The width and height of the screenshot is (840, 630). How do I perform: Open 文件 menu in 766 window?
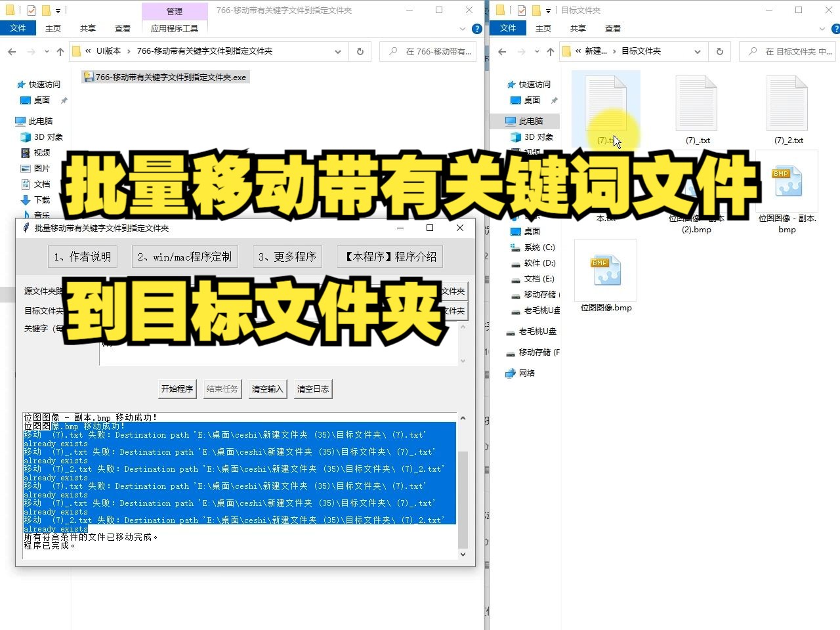18,28
